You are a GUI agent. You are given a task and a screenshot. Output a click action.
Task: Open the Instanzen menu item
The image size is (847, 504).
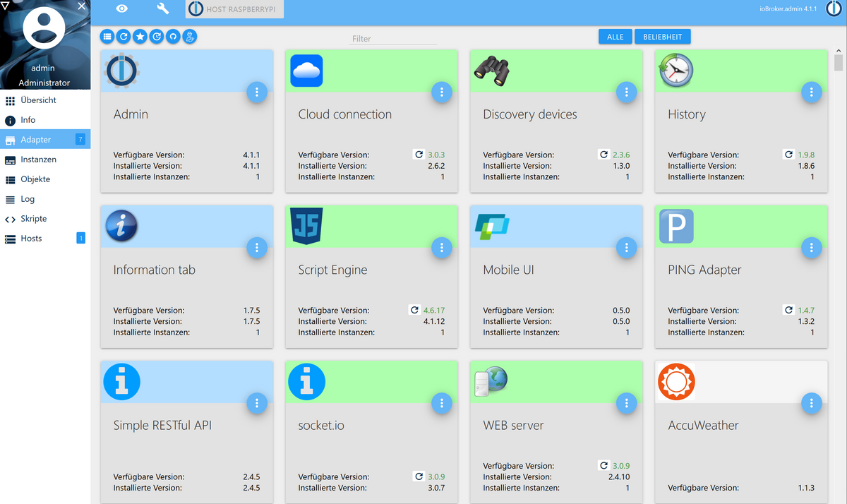45,160
